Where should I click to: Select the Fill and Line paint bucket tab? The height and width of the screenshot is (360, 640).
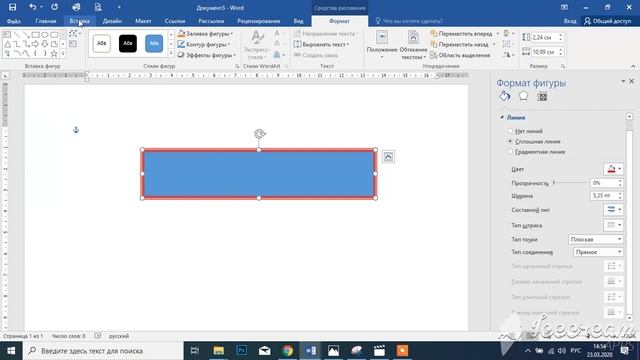[504, 96]
